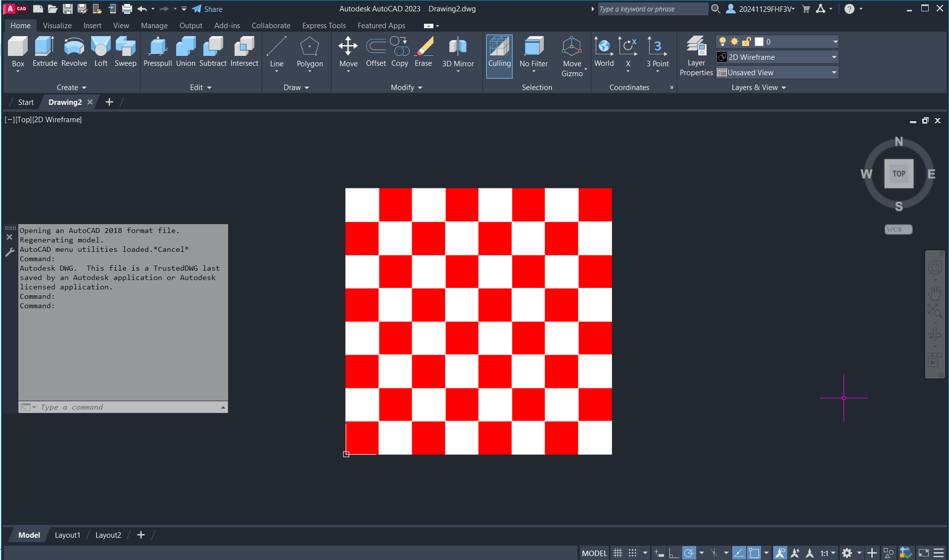Toggle the Culling selection option
This screenshot has height=560, width=949.
click(x=499, y=55)
